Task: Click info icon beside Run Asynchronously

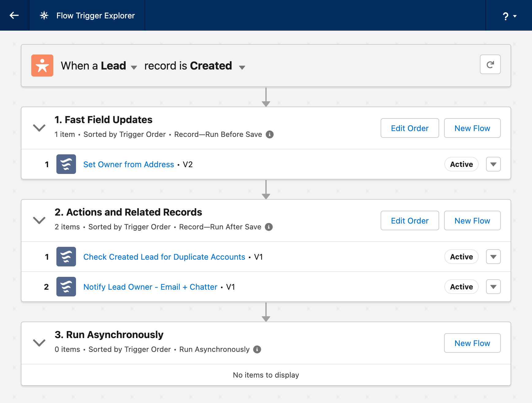Action: [257, 349]
